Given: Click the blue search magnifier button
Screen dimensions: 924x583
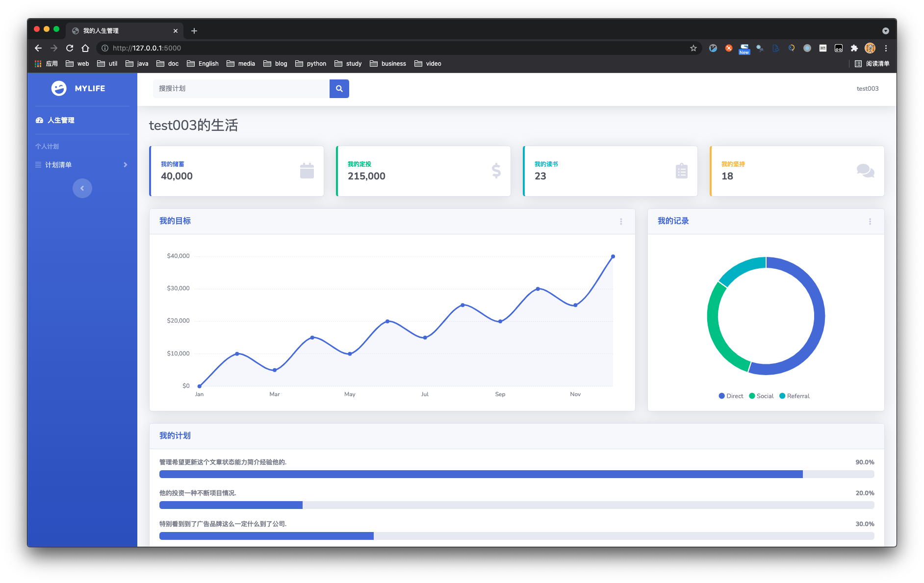Looking at the screenshot, I should pyautogui.click(x=339, y=89).
